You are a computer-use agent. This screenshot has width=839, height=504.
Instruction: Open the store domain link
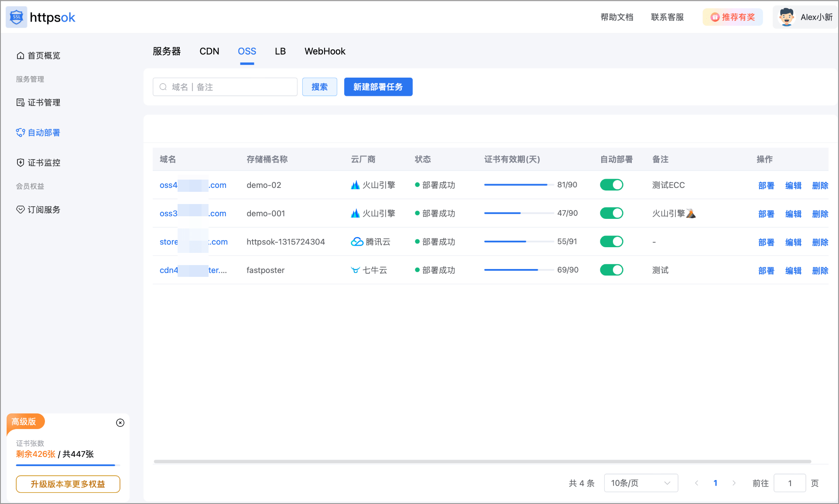tap(194, 242)
